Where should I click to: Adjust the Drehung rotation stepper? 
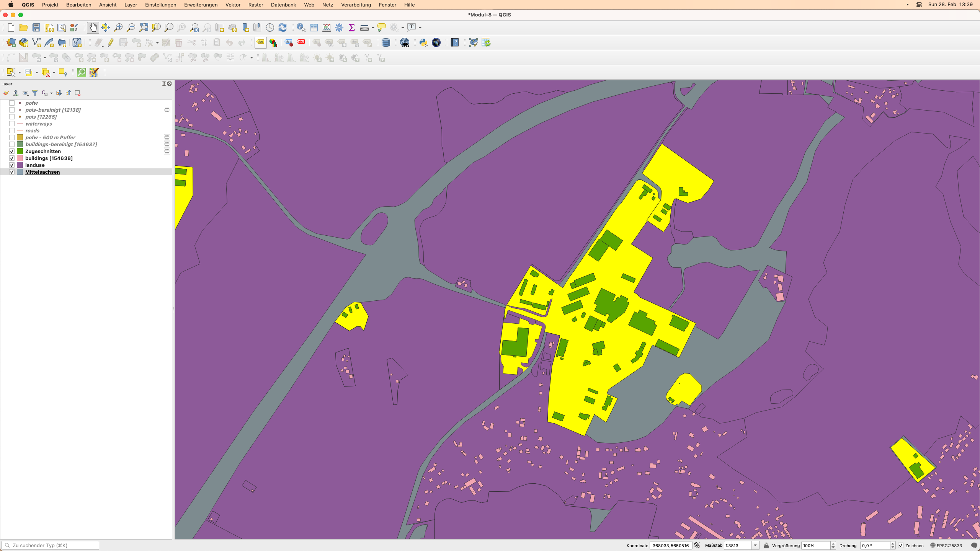pyautogui.click(x=893, y=546)
